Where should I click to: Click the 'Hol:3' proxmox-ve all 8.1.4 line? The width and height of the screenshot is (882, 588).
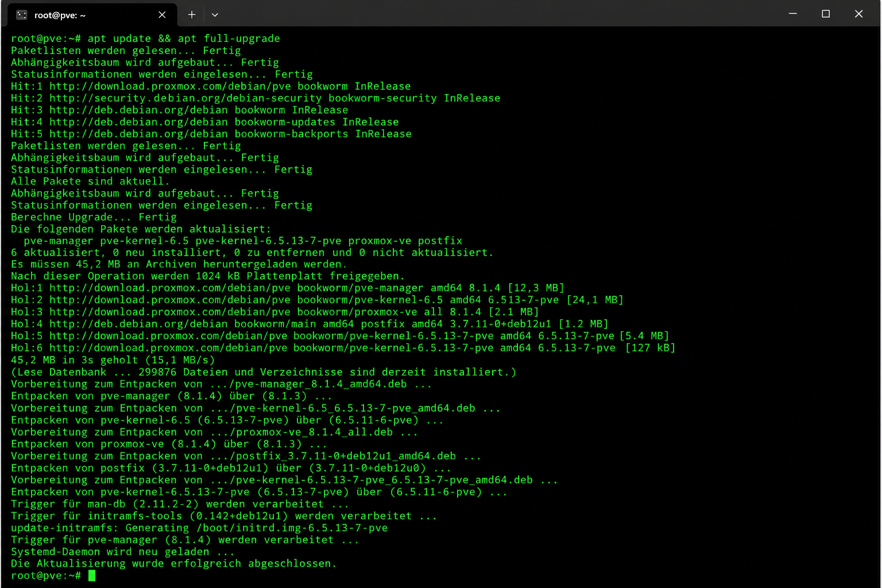tap(275, 312)
